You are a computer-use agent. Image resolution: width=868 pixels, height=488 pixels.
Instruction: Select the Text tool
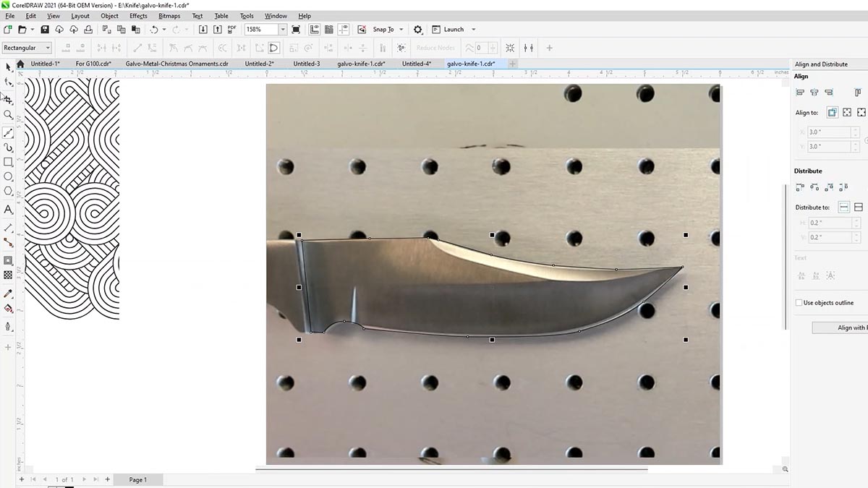pyautogui.click(x=8, y=210)
